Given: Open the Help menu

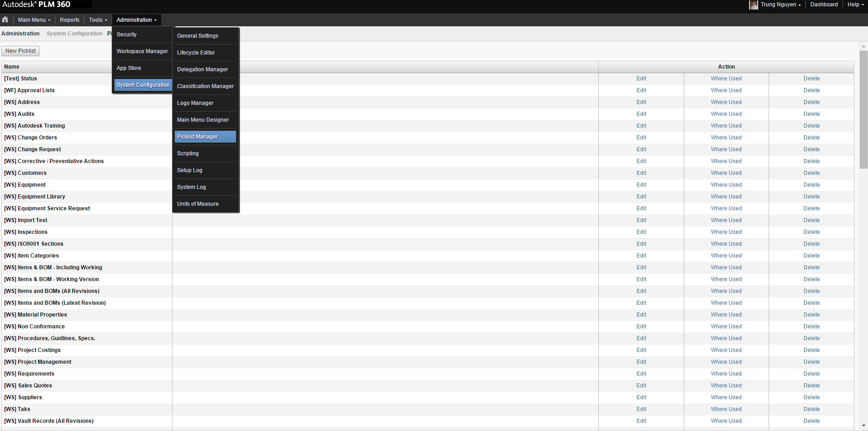Looking at the screenshot, I should coord(855,5).
